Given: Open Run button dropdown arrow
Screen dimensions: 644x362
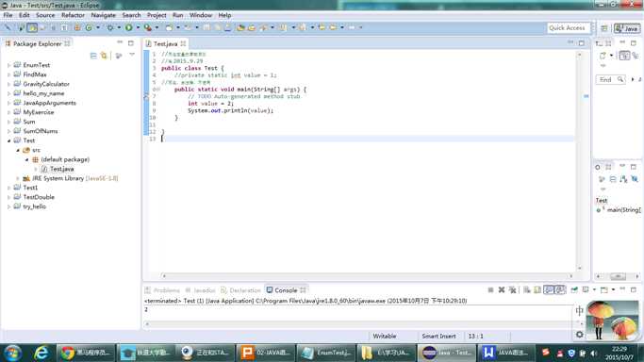Looking at the screenshot, I should point(138,27).
